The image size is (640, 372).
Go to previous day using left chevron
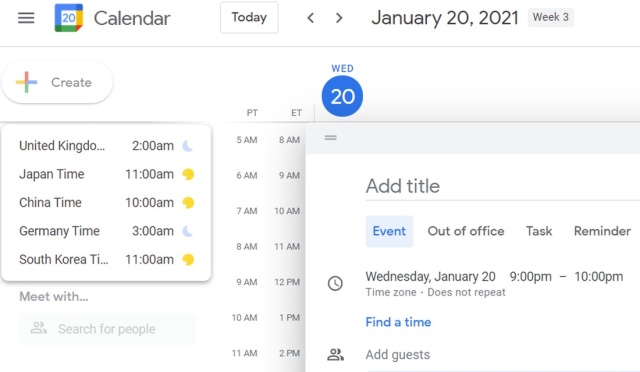click(311, 18)
